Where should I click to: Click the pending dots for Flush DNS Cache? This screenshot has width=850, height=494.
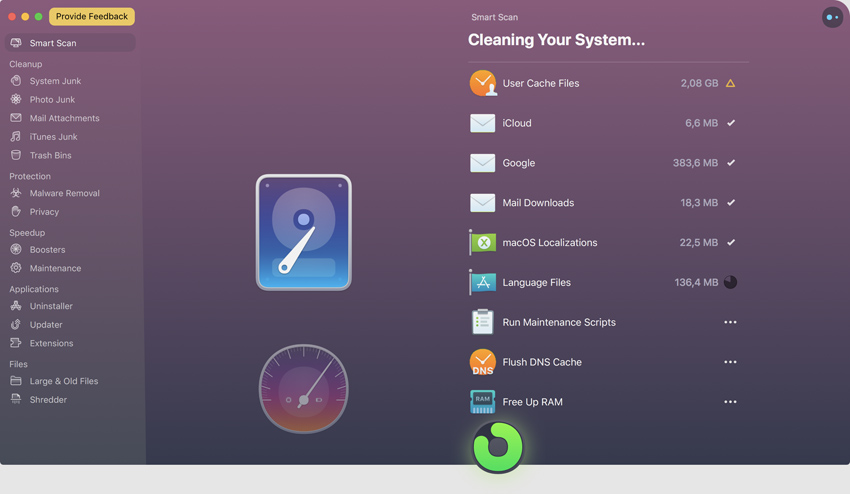[x=730, y=362]
